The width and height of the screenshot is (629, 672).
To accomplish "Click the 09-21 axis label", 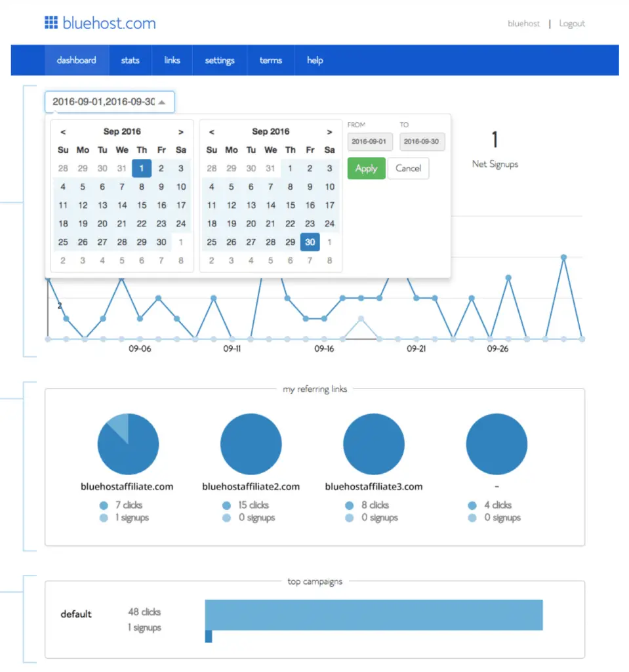I will (x=416, y=349).
